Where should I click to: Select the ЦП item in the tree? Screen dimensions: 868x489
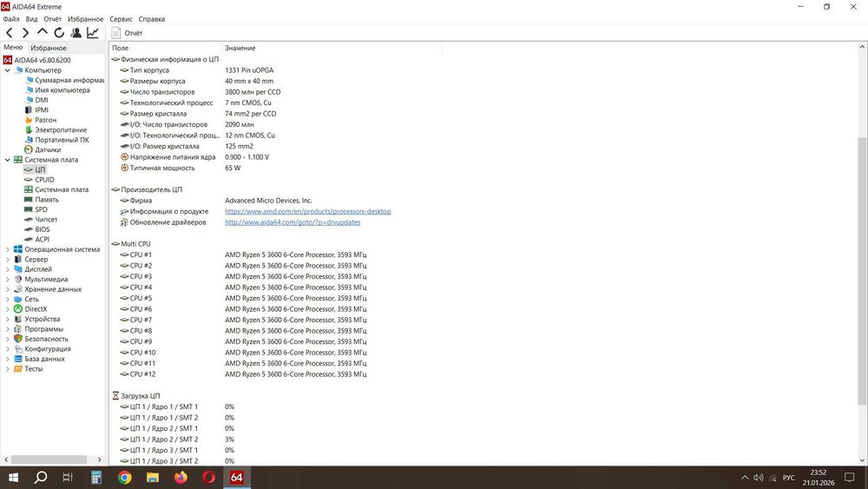[40, 169]
